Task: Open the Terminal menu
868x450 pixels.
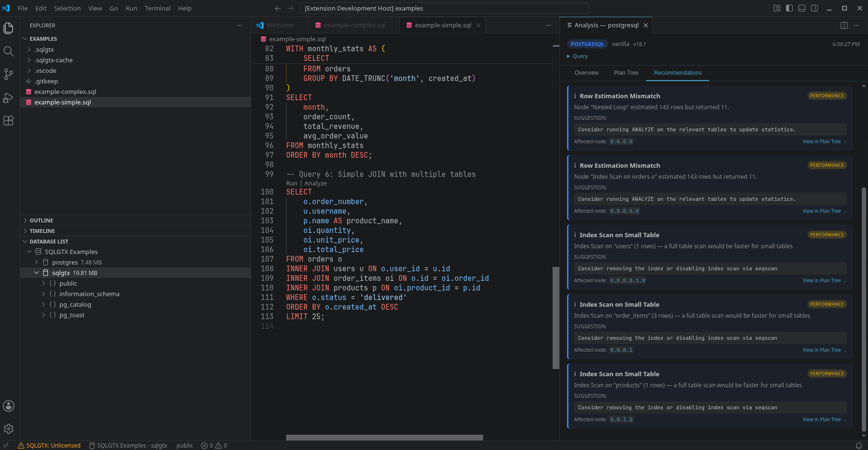Action: point(158,8)
